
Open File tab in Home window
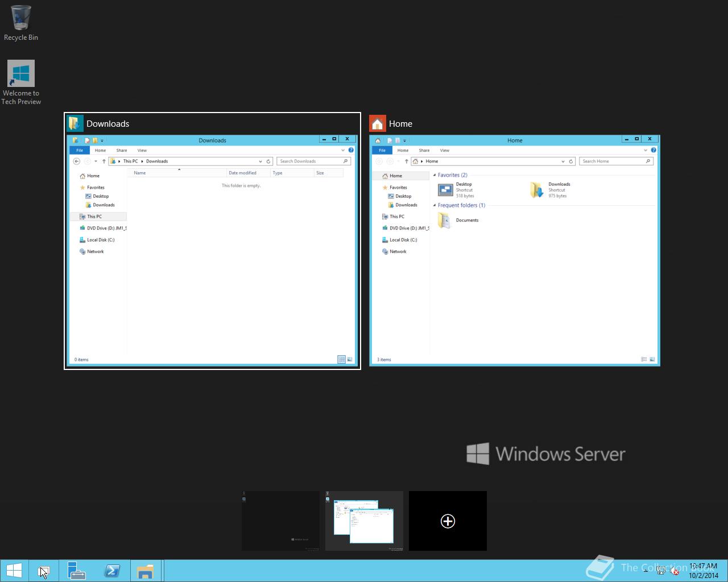coord(382,150)
